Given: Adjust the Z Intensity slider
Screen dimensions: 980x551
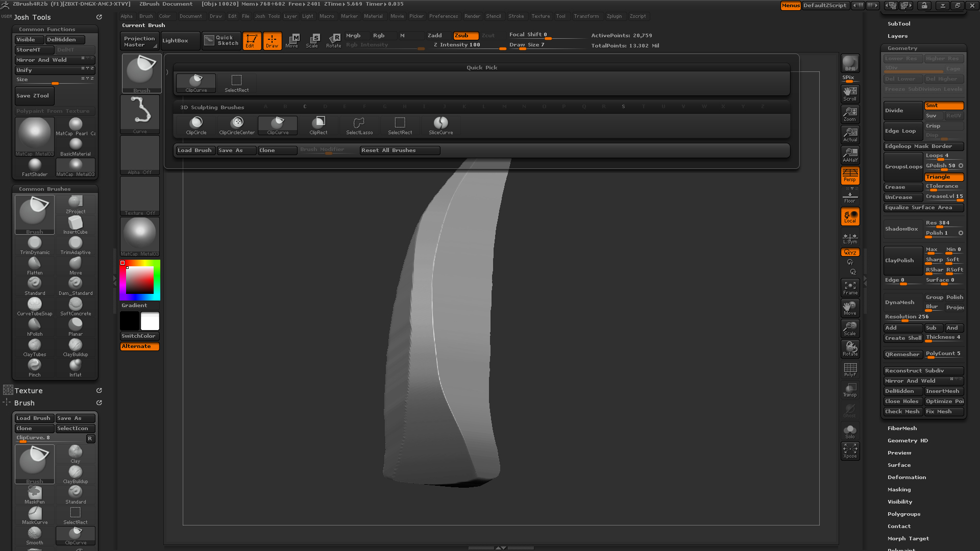Looking at the screenshot, I should 469,45.
